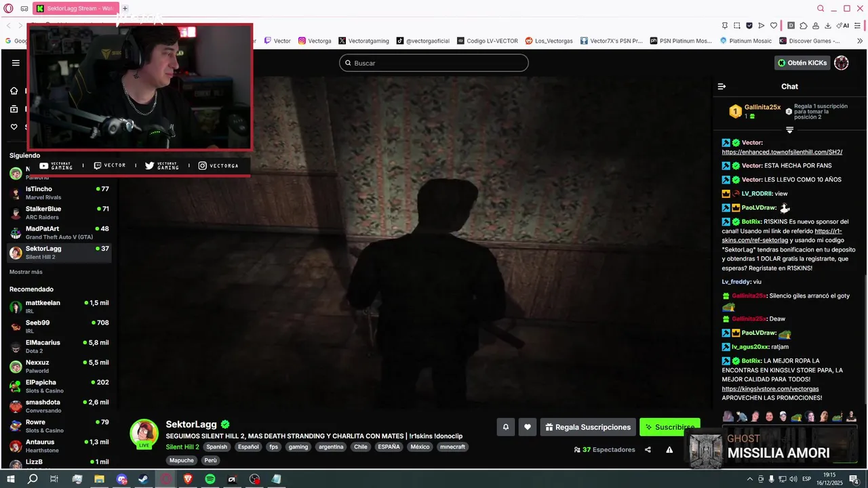868x488 pixels.
Task: Click the taskbar clock showing 19:15
Action: [829, 479]
